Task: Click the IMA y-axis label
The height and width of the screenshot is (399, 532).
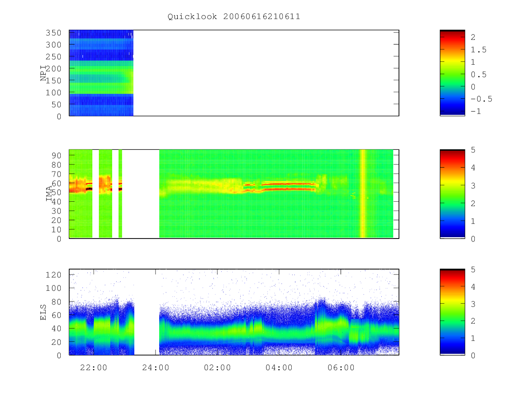Action: click(x=49, y=194)
